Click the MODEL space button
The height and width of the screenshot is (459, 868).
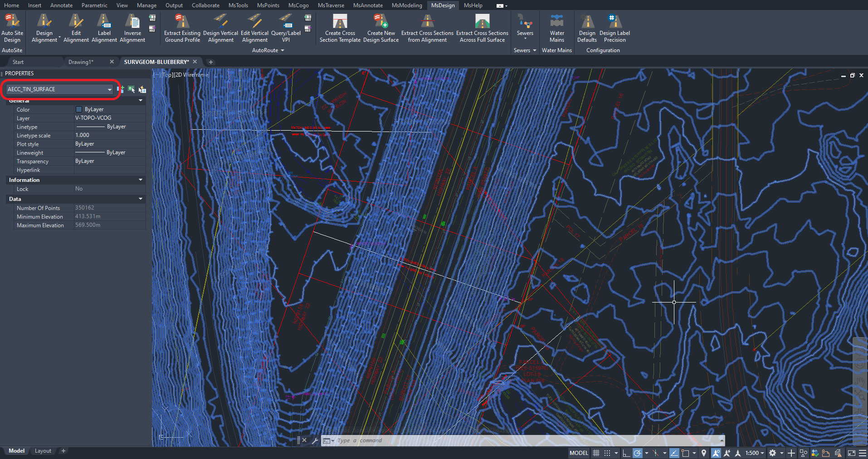[x=579, y=453]
